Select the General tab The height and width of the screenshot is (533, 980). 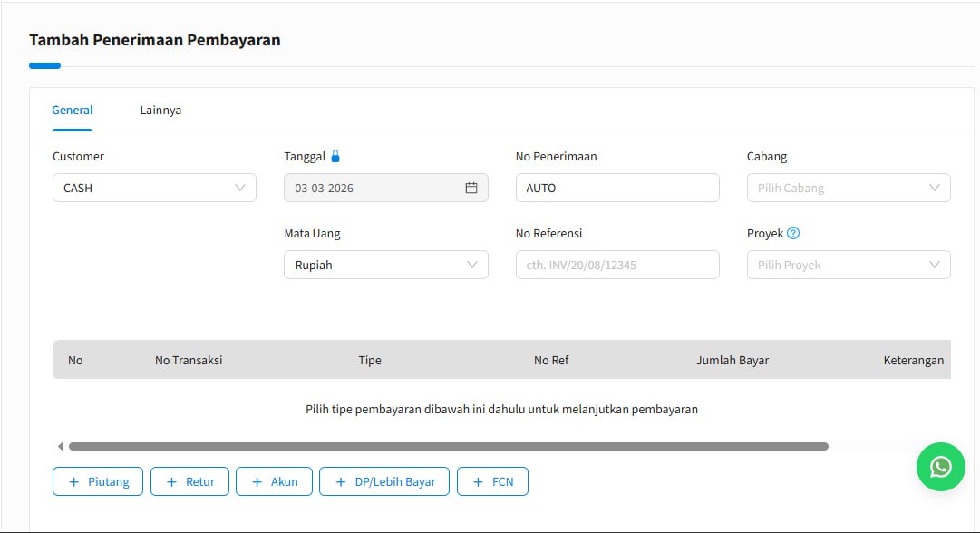pos(73,110)
